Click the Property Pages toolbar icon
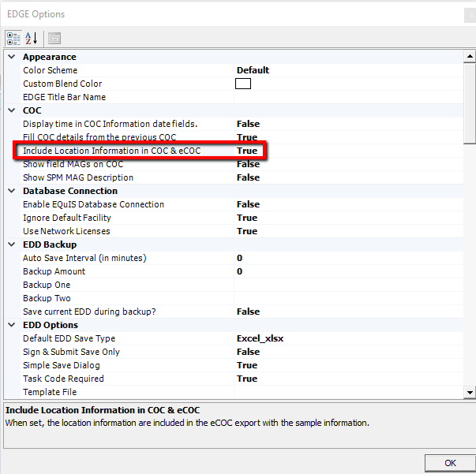476x474 pixels. click(x=54, y=38)
